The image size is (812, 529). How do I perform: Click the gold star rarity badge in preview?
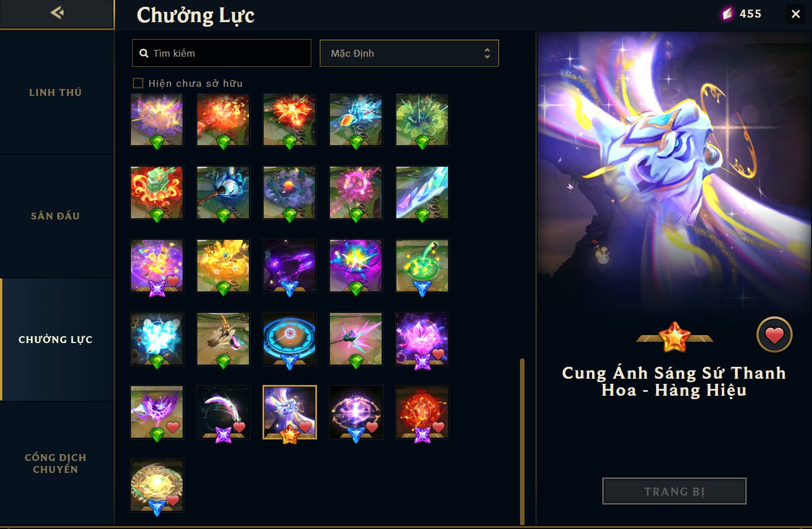(x=674, y=337)
